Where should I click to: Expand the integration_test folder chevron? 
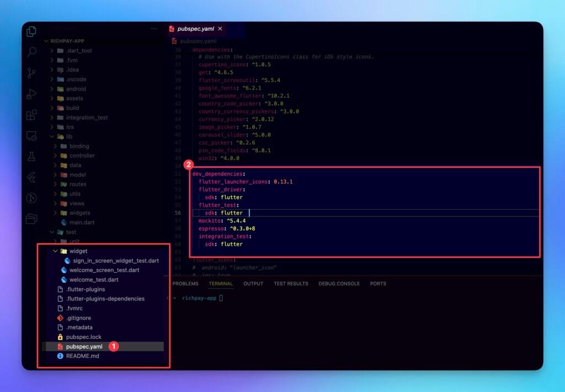52,117
